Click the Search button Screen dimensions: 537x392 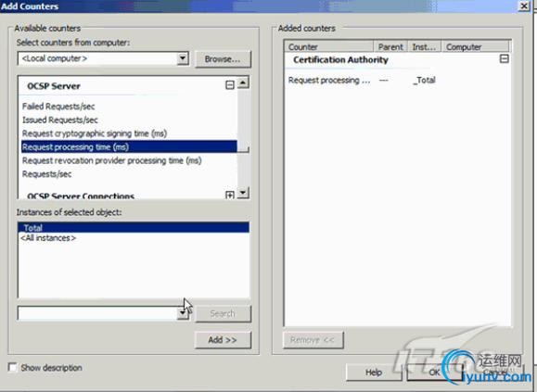coord(223,313)
